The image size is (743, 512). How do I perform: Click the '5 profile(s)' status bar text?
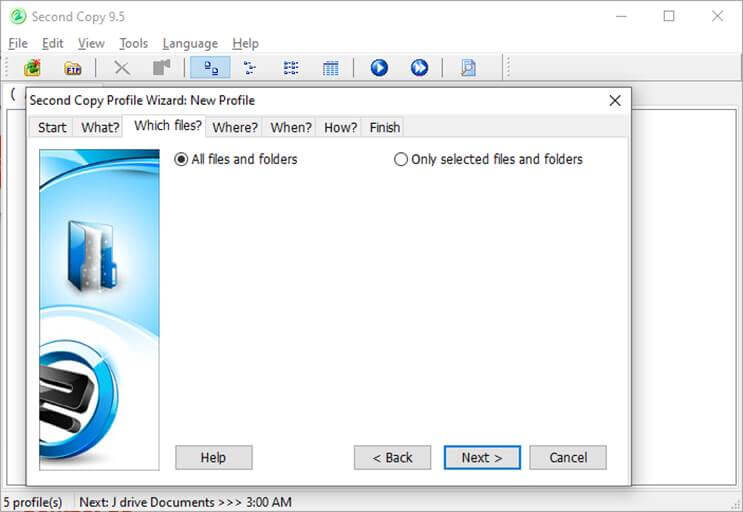pos(33,502)
